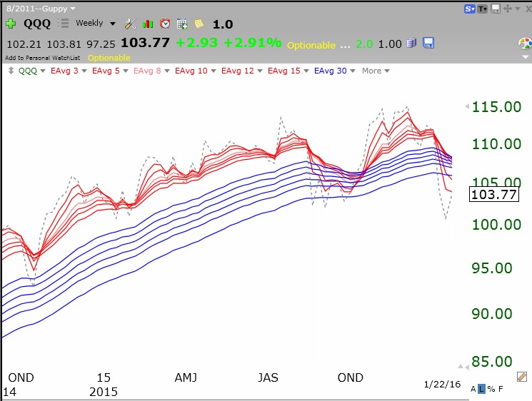The width and height of the screenshot is (532, 401).
Task: Click the 102.21 open price
Action: [24, 44]
